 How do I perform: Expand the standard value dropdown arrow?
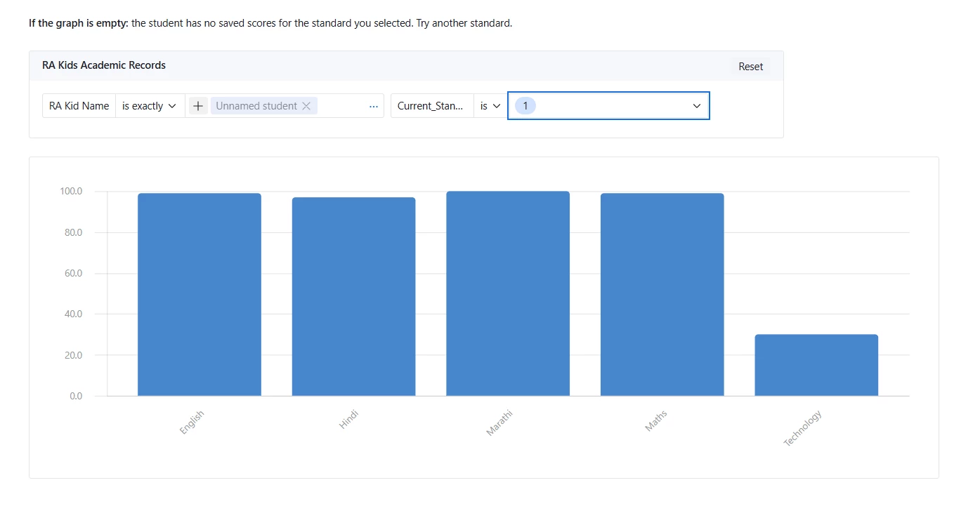point(697,106)
